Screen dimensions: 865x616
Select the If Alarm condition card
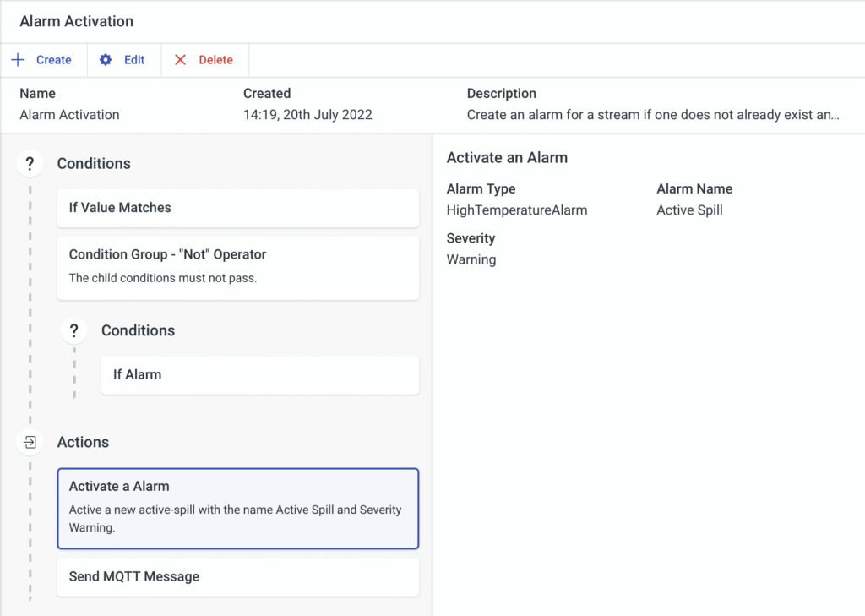coord(260,375)
